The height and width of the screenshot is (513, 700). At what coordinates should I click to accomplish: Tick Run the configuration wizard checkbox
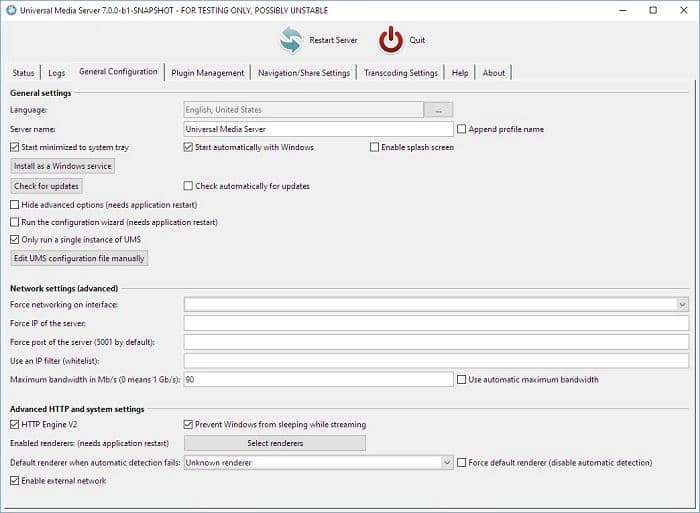[14, 222]
